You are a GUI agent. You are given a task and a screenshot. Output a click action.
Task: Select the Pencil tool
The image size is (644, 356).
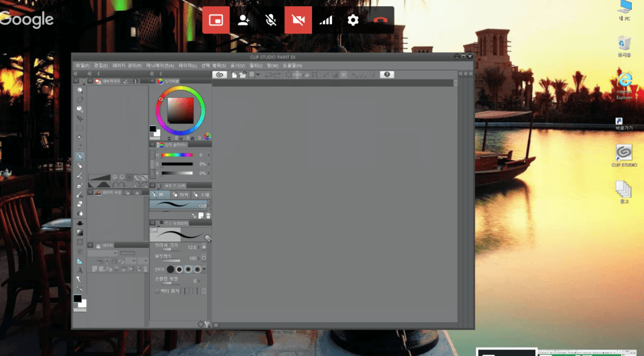pyautogui.click(x=80, y=166)
